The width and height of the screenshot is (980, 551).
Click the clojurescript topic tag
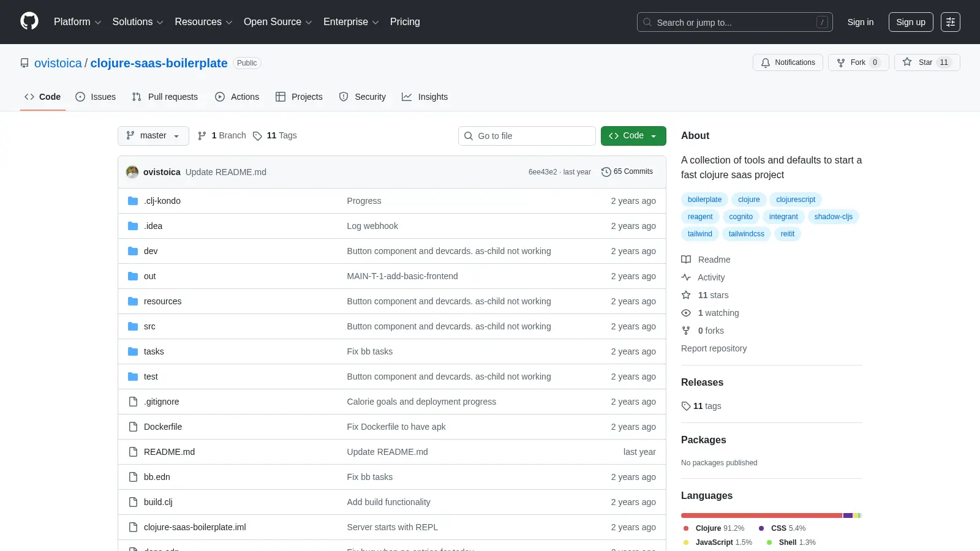point(796,200)
